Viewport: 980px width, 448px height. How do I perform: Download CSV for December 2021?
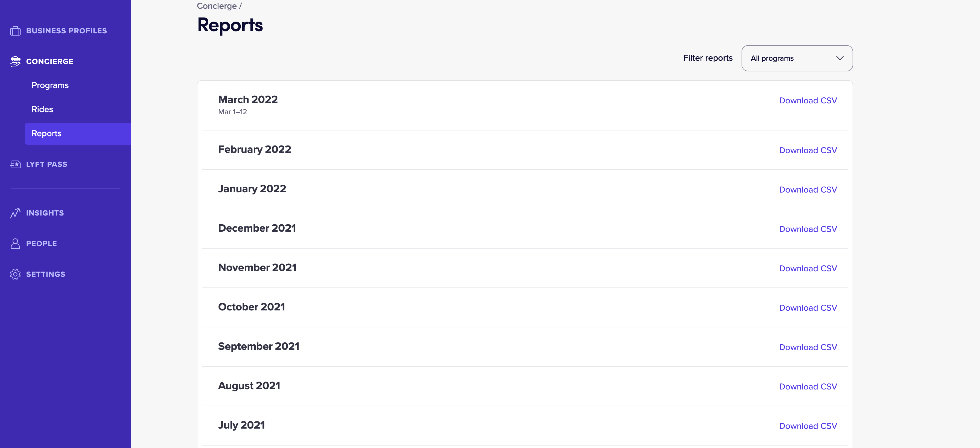coord(808,229)
